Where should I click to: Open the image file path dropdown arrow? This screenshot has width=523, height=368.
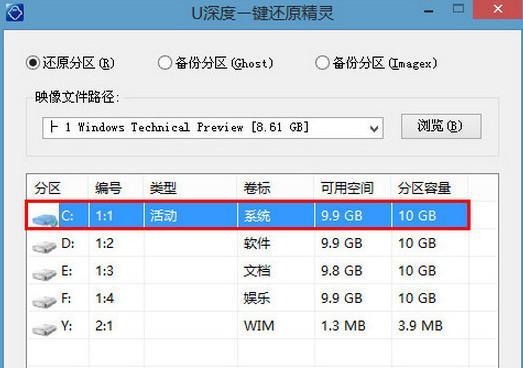point(374,128)
